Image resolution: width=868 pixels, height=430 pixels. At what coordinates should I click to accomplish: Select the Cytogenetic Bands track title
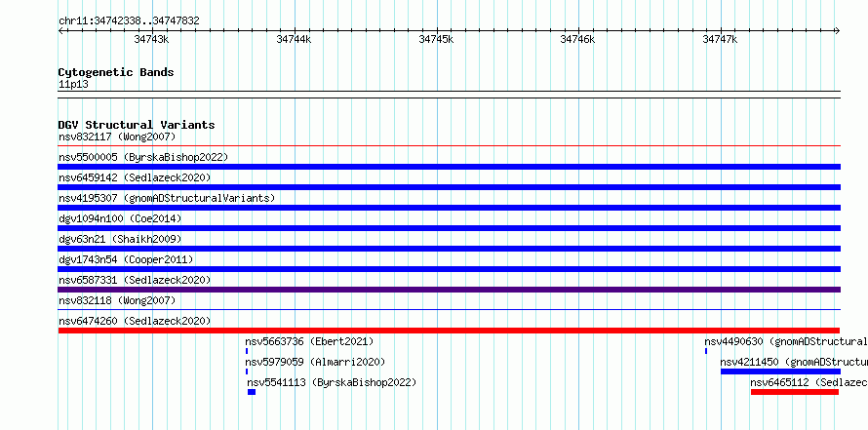point(116,72)
